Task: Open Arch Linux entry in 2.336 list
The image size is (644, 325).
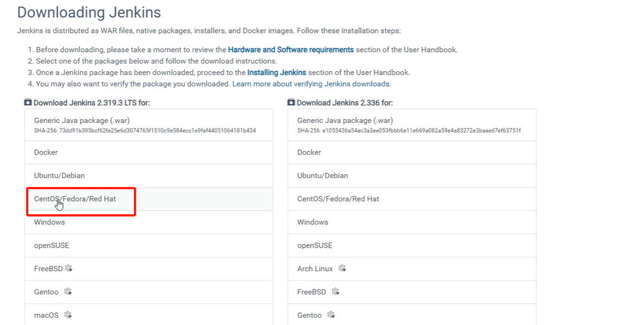Action: (x=412, y=269)
